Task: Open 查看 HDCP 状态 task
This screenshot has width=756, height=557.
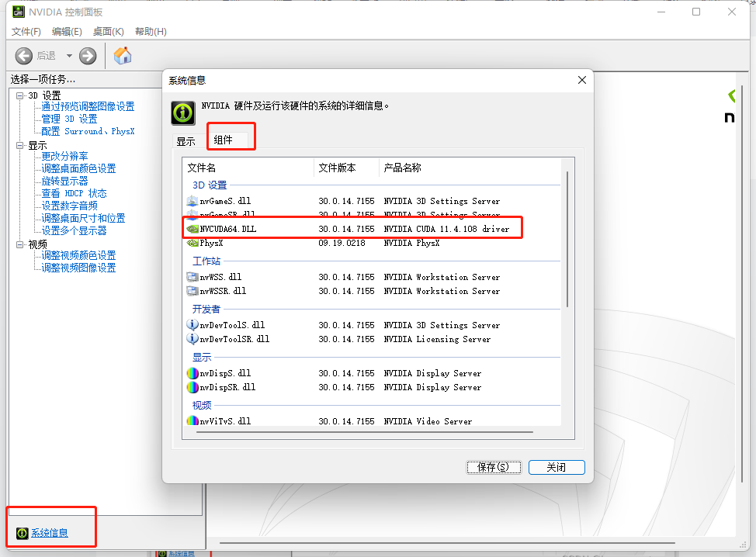Action: pyautogui.click(x=74, y=193)
